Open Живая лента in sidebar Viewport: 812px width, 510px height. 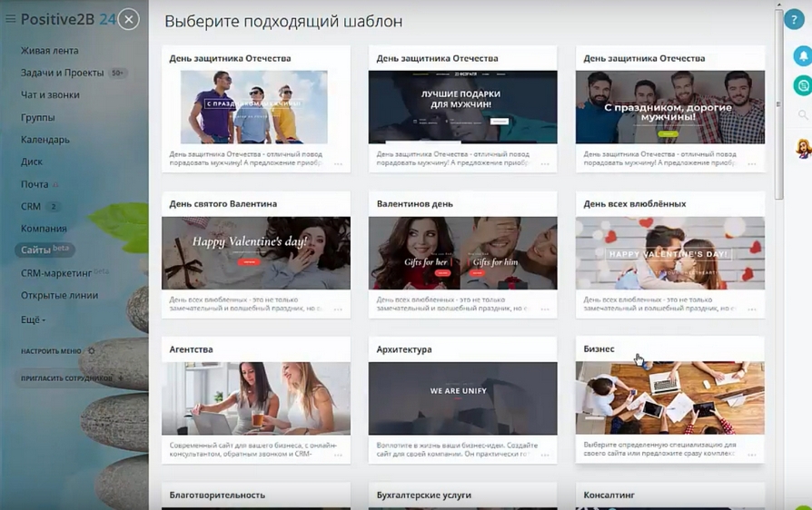[x=50, y=51]
